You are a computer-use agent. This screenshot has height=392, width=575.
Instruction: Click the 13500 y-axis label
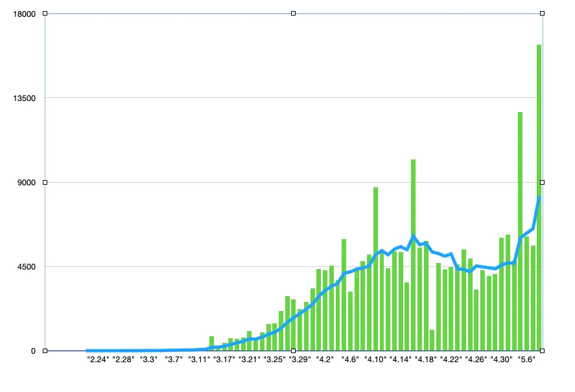pos(25,98)
